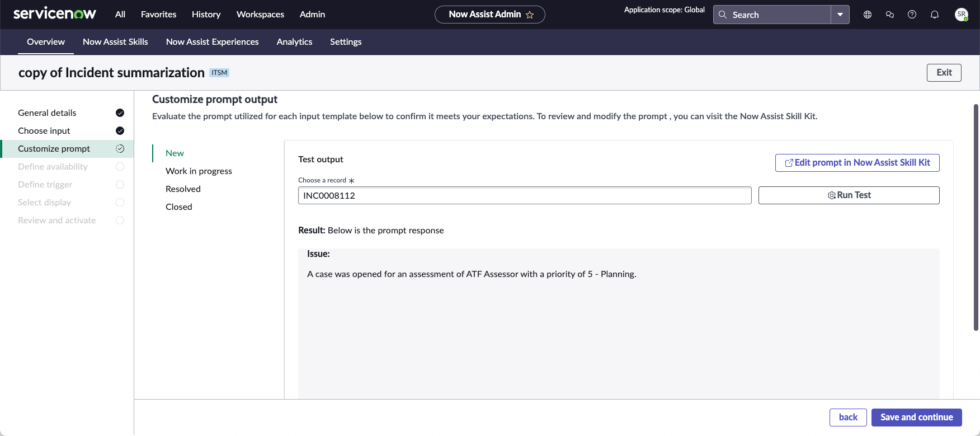Switch to the Analytics tab
980x436 pixels.
295,42
